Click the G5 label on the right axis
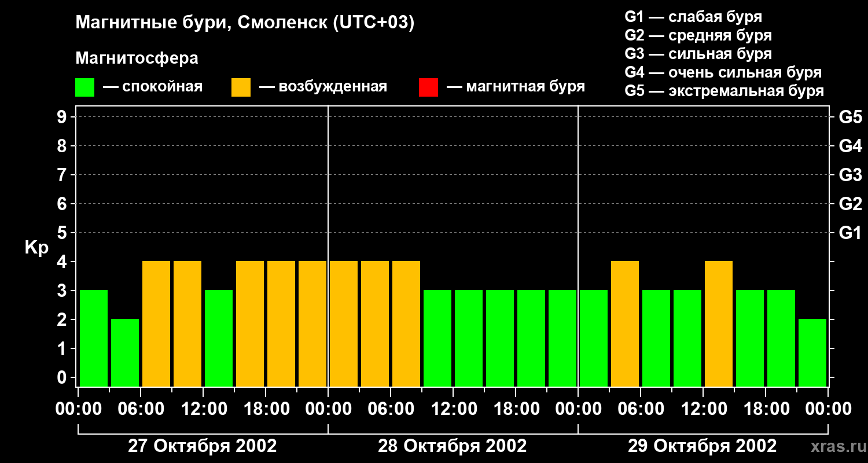 click(x=851, y=117)
